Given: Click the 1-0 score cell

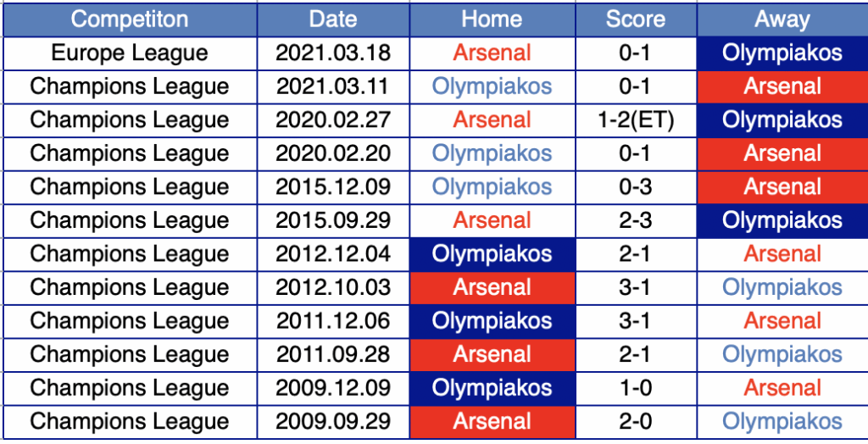Looking at the screenshot, I should 636,387.
